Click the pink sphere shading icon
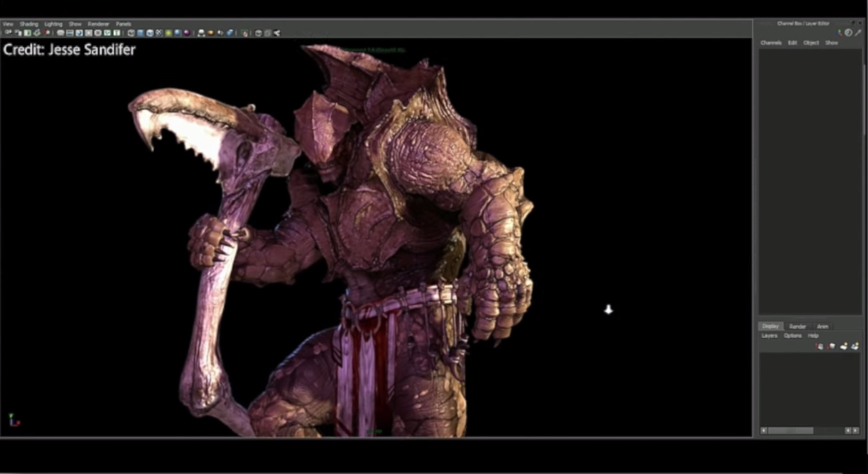Viewport: 868px width, 474px height. click(x=186, y=33)
